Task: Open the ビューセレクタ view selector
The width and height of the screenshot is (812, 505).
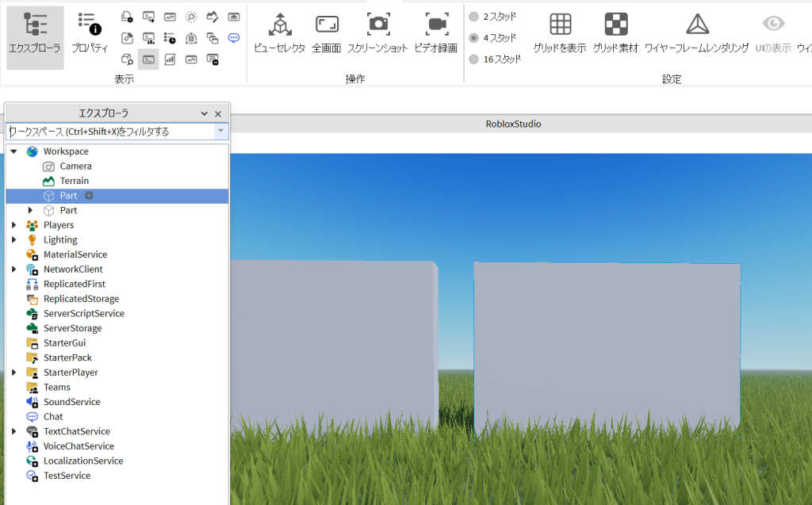Action: (279, 33)
